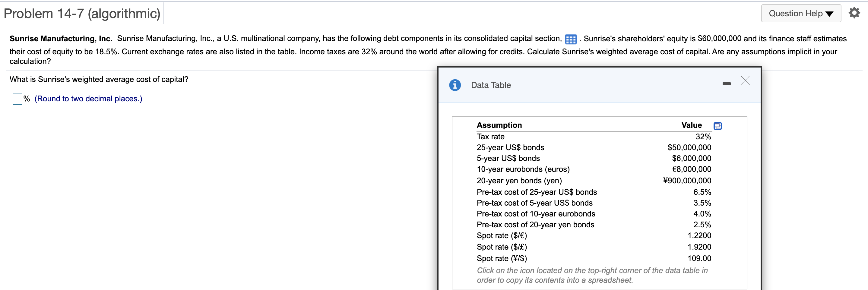
Task: Select the '25-year US$ bonds' row label
Action: 510,147
